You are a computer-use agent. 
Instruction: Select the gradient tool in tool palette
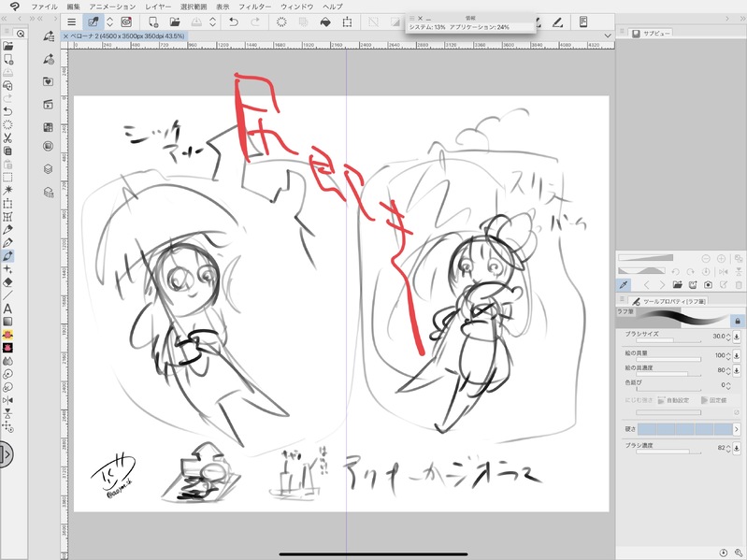[x=7, y=322]
